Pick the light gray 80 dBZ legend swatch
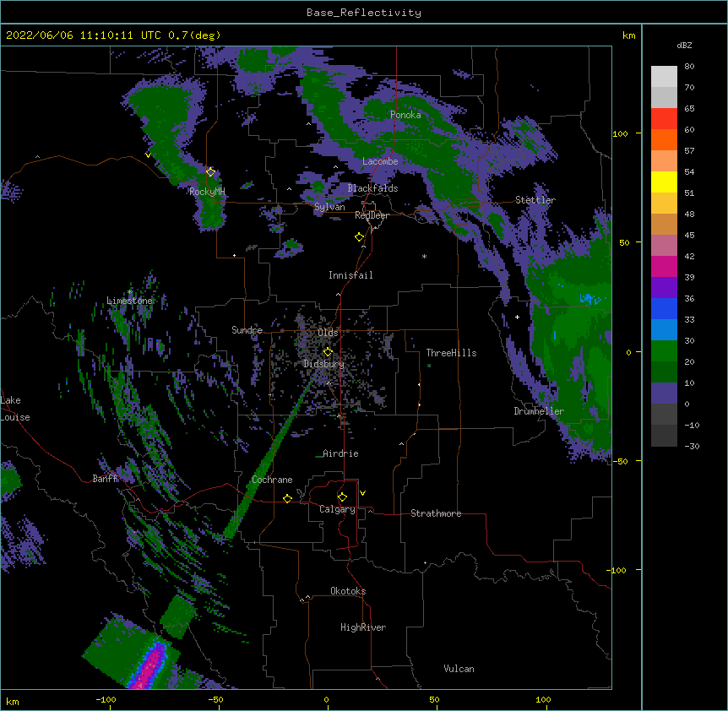The image size is (728, 711). coord(664,77)
